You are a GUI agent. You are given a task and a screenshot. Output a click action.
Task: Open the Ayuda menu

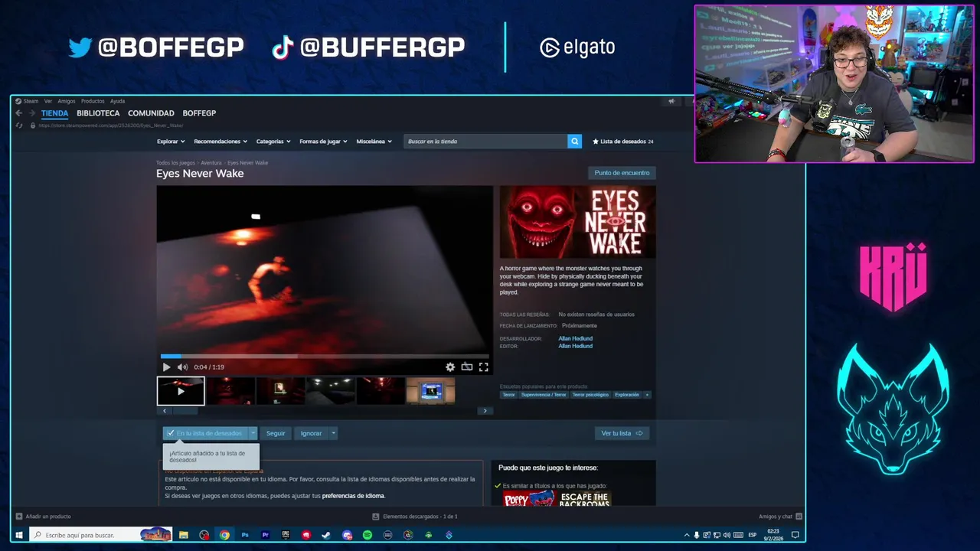[x=117, y=101]
